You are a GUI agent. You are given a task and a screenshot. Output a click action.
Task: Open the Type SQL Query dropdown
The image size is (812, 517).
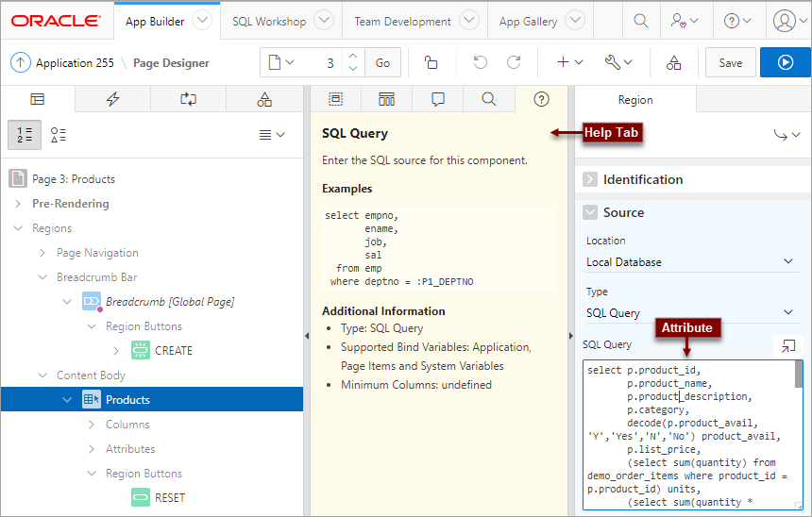click(692, 312)
